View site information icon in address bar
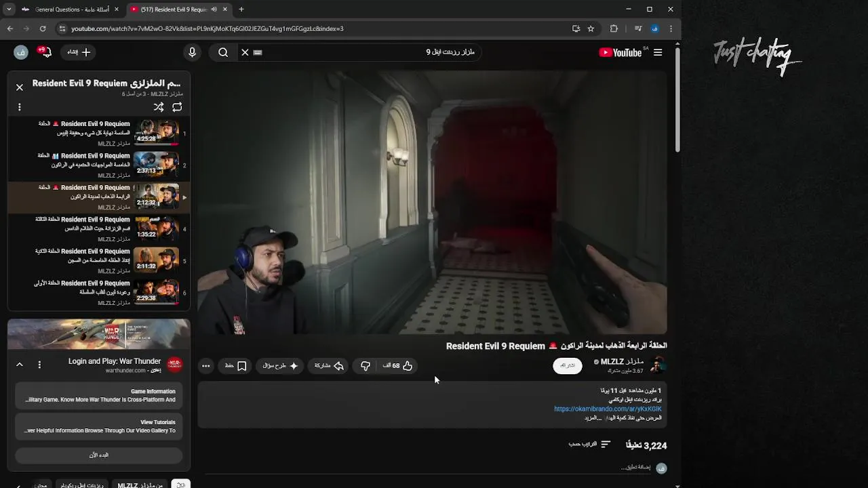868x488 pixels. click(62, 28)
